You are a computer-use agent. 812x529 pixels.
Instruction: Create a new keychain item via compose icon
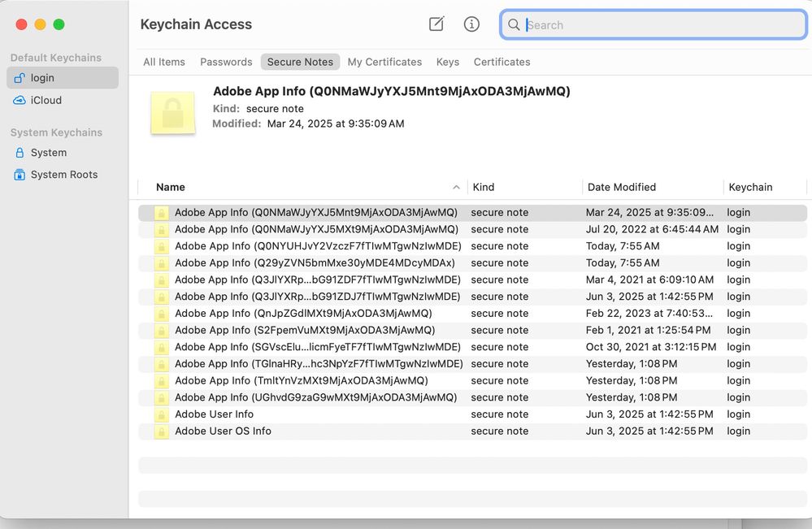tap(436, 24)
